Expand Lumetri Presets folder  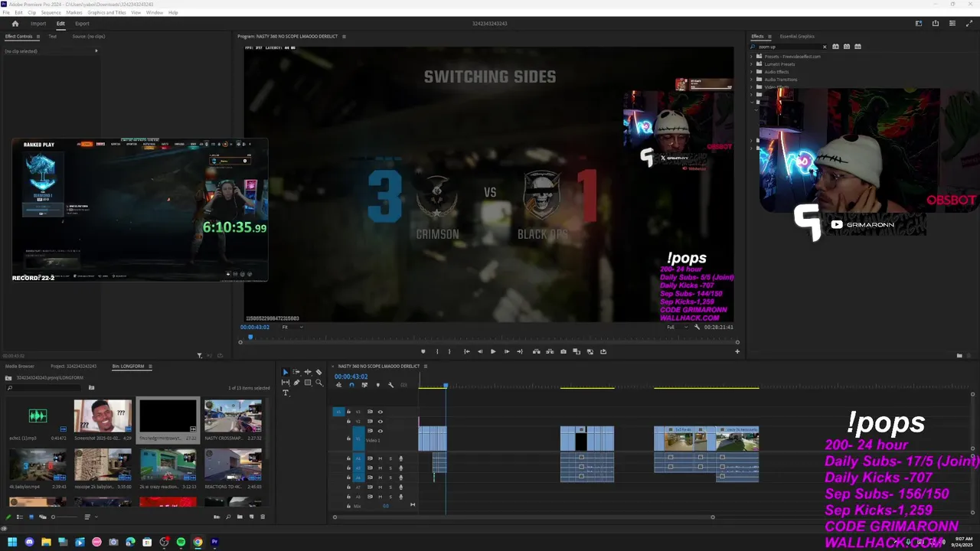pos(752,64)
